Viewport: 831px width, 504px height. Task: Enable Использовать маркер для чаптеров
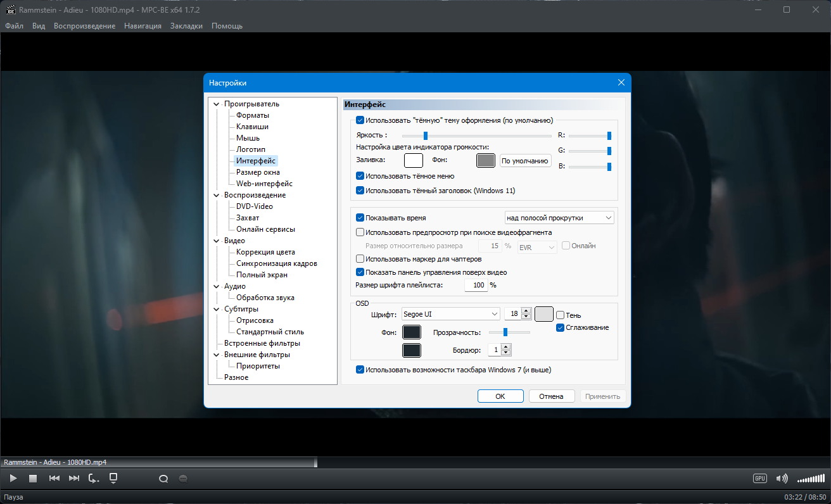360,259
